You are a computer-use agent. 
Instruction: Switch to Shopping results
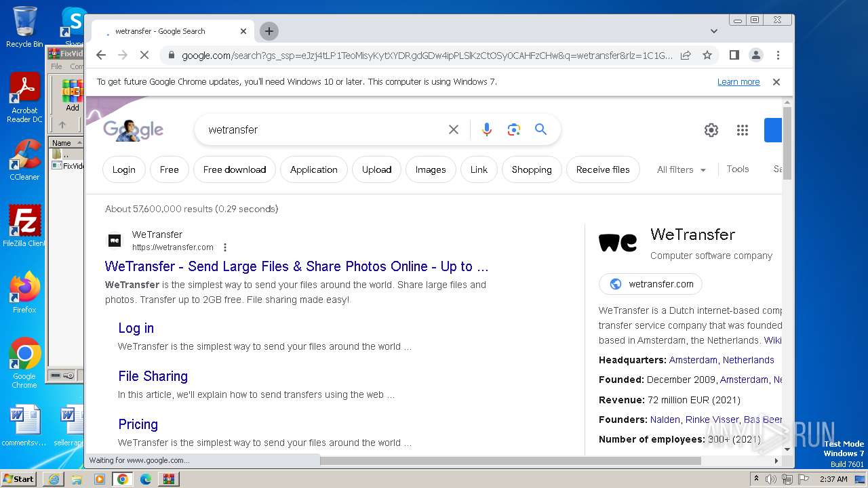click(532, 169)
